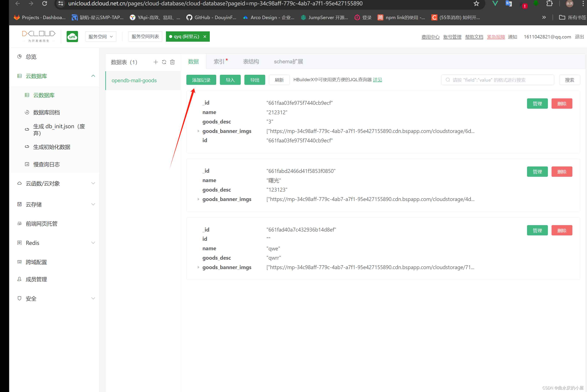Viewport: 587px width, 392px height.
Task: Open the Projects Dashboard bookmark
Action: [40, 17]
